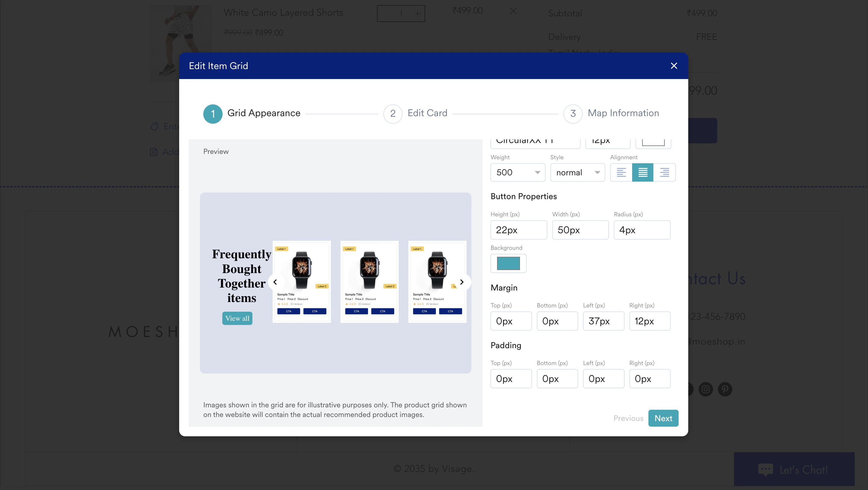Click the Pinterest icon in footer
This screenshot has width=868, height=490.
point(725,389)
